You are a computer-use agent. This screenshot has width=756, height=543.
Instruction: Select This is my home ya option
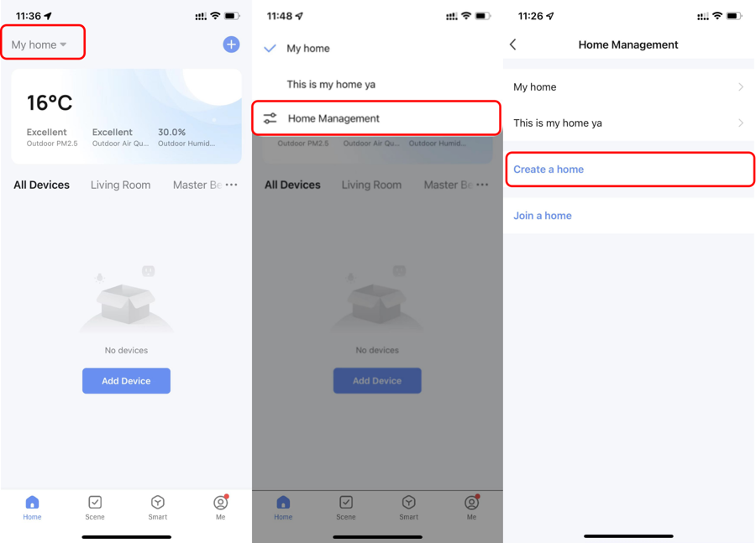331,84
